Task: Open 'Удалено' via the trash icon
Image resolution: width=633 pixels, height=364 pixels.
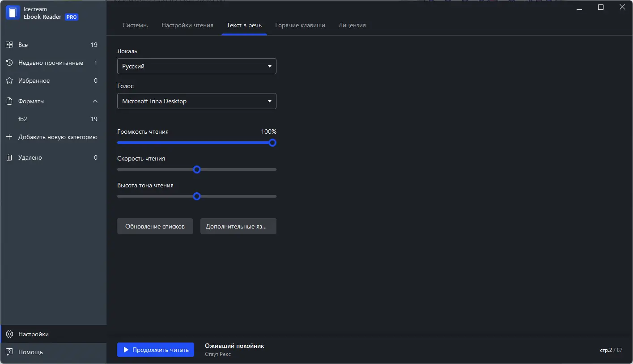Action: coord(9,157)
